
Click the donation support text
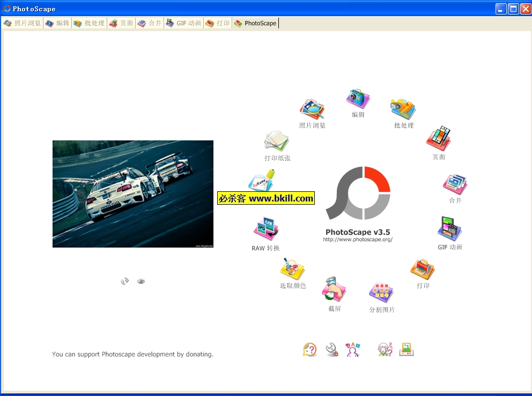(132, 354)
